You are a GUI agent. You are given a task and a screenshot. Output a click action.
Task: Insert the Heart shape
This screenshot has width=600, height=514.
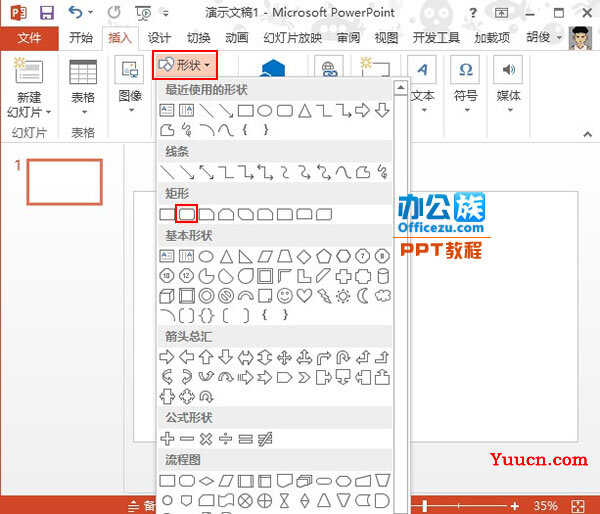point(304,296)
